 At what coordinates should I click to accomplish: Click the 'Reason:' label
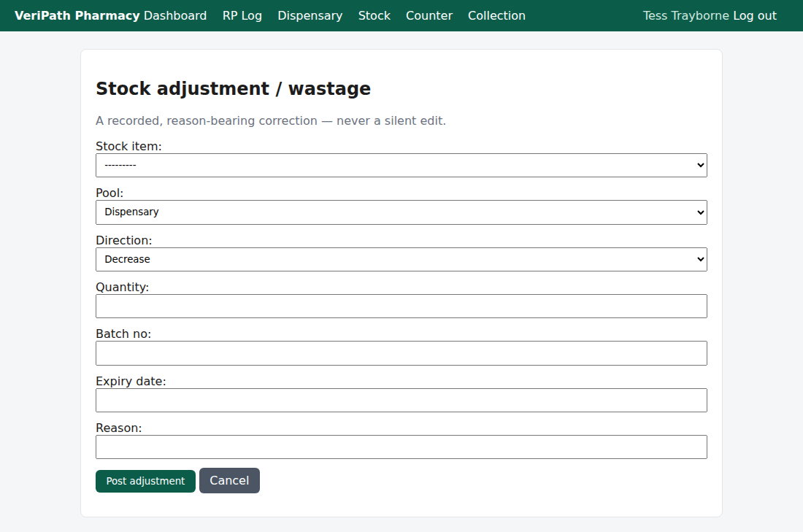click(119, 428)
